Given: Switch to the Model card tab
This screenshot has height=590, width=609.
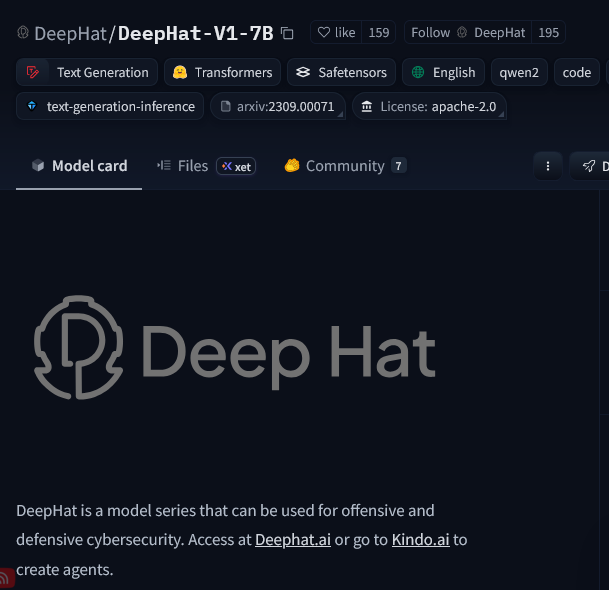Looking at the screenshot, I should [x=79, y=166].
